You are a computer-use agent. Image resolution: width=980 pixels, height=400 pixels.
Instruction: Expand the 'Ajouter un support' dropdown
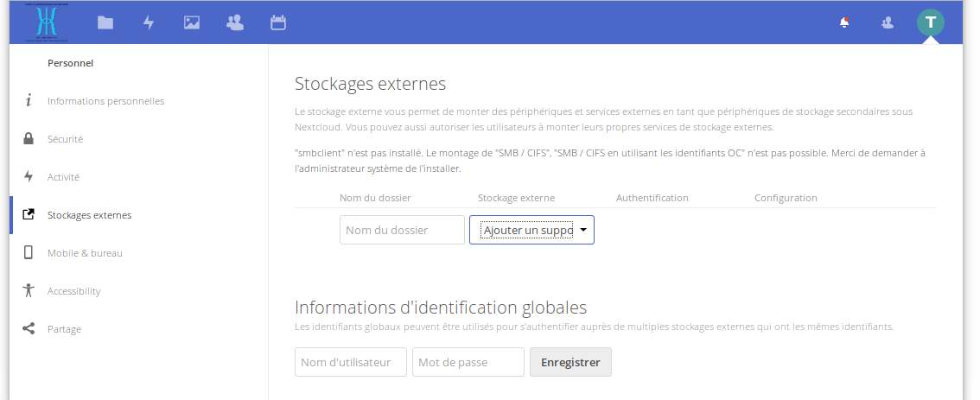(x=531, y=230)
